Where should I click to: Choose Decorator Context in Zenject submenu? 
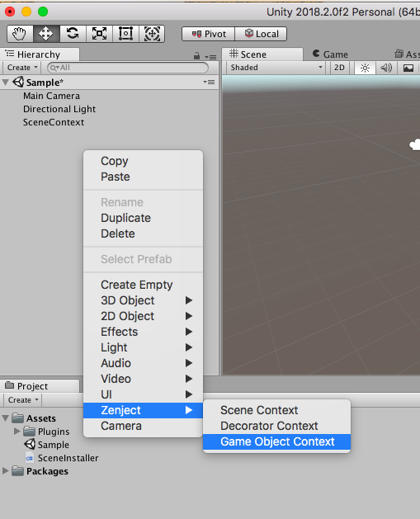(x=276, y=426)
